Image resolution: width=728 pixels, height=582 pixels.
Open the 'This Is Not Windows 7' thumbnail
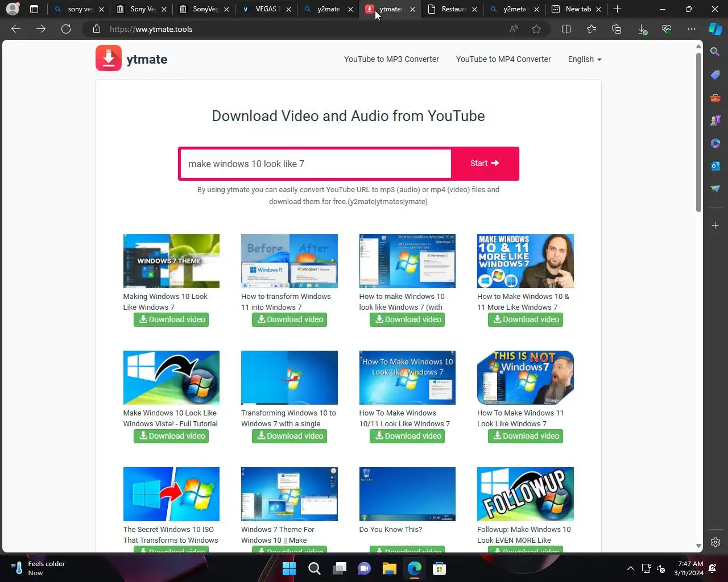526,377
